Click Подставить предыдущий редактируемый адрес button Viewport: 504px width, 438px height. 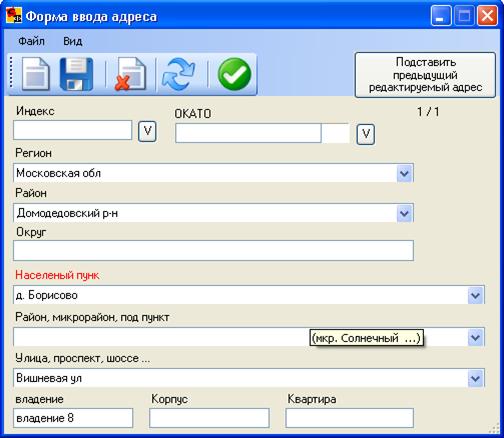click(425, 75)
